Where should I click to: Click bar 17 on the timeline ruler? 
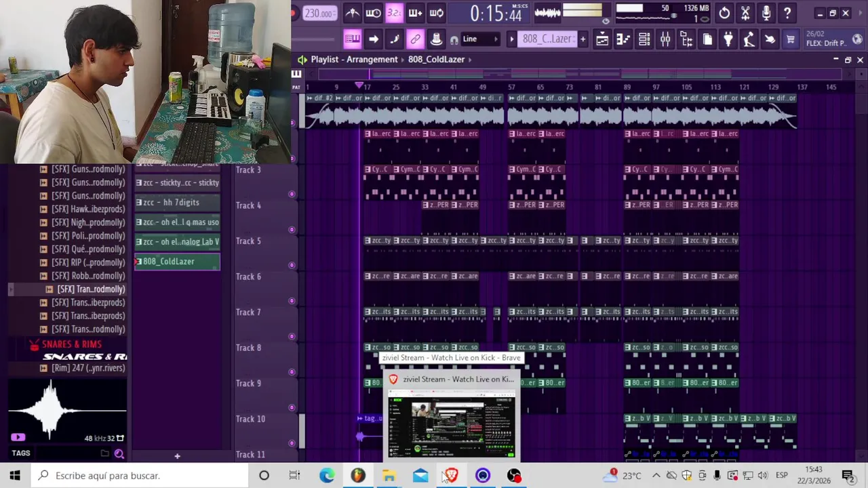(367, 87)
